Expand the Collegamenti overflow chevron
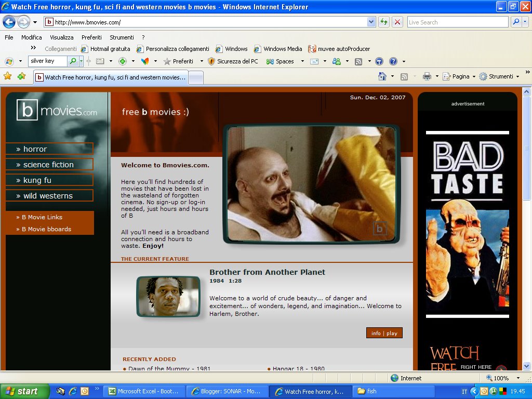 coord(33,48)
